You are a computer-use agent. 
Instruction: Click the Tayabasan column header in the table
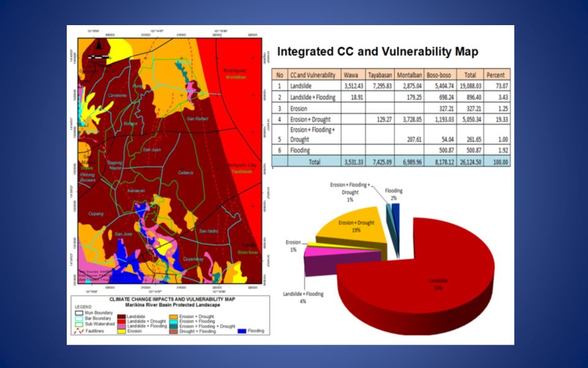coord(380,75)
